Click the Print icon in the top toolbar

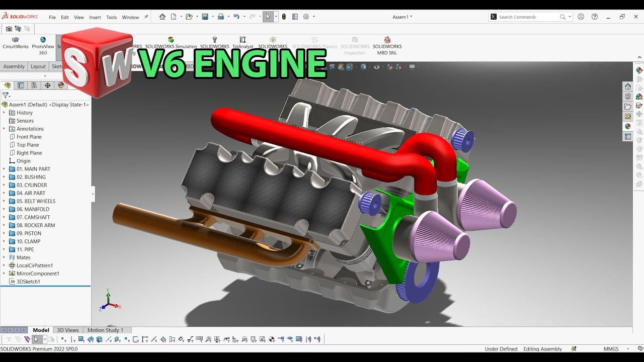point(220,17)
